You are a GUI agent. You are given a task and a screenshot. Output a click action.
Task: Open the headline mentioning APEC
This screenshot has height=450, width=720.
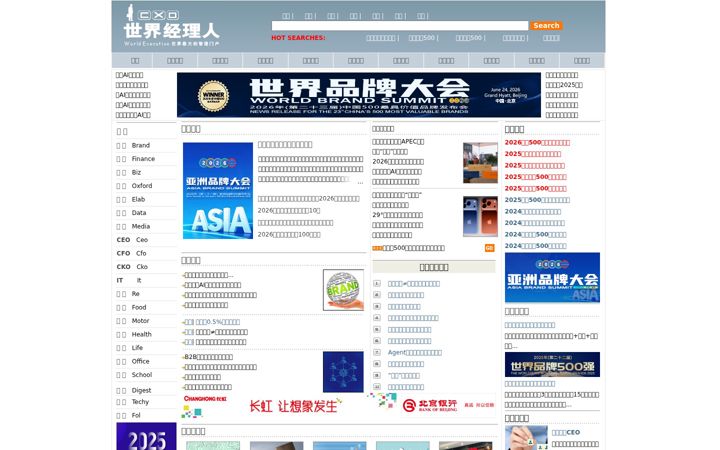click(398, 141)
